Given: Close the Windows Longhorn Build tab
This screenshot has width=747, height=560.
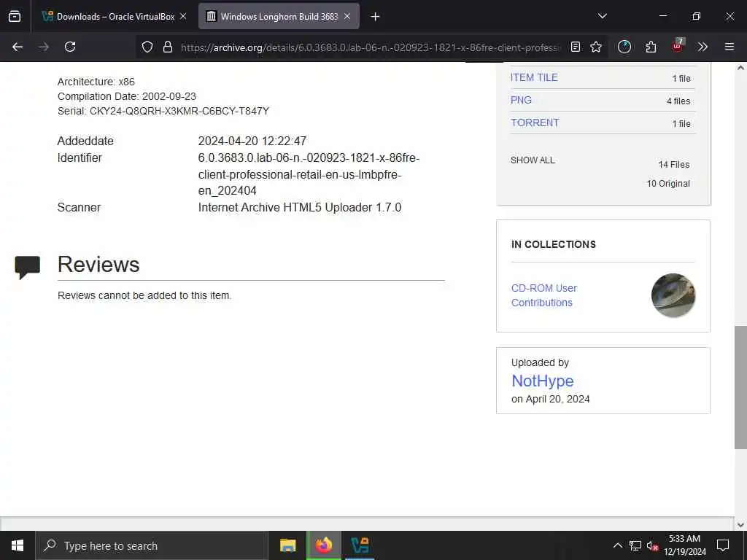Looking at the screenshot, I should (x=347, y=16).
